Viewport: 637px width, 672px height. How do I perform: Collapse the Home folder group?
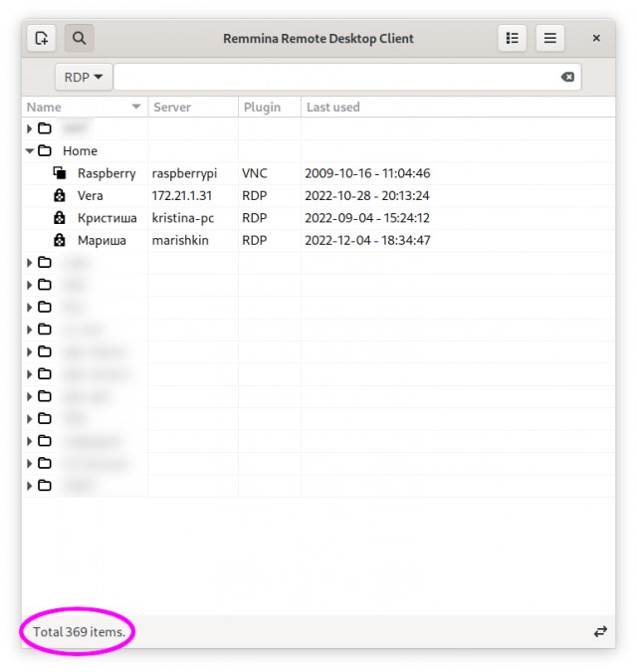click(30, 151)
